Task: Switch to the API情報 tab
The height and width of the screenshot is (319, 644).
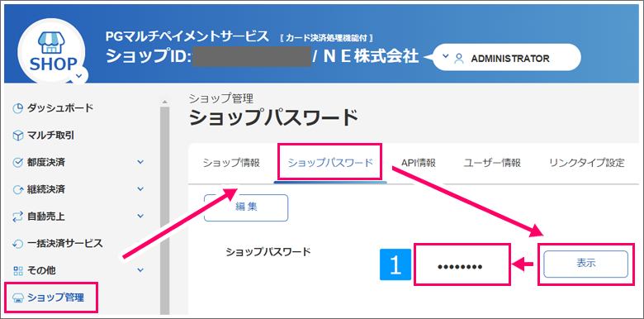Action: [419, 163]
